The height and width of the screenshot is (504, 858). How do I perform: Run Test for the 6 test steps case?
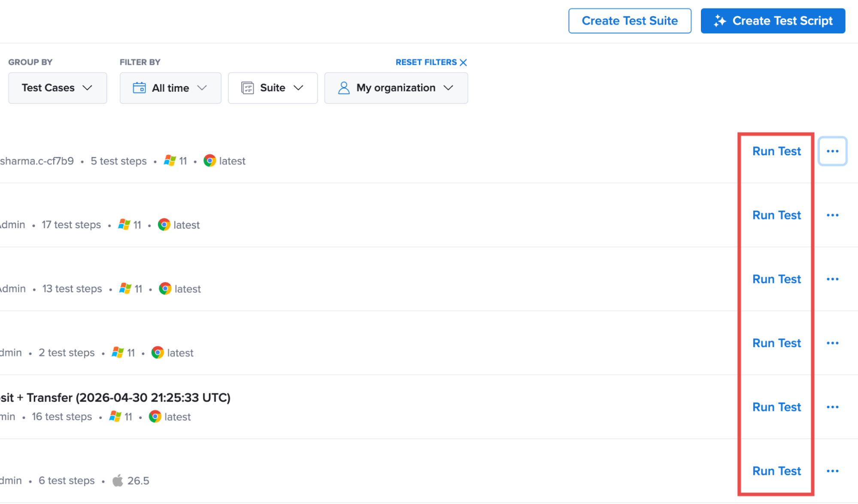click(x=776, y=471)
